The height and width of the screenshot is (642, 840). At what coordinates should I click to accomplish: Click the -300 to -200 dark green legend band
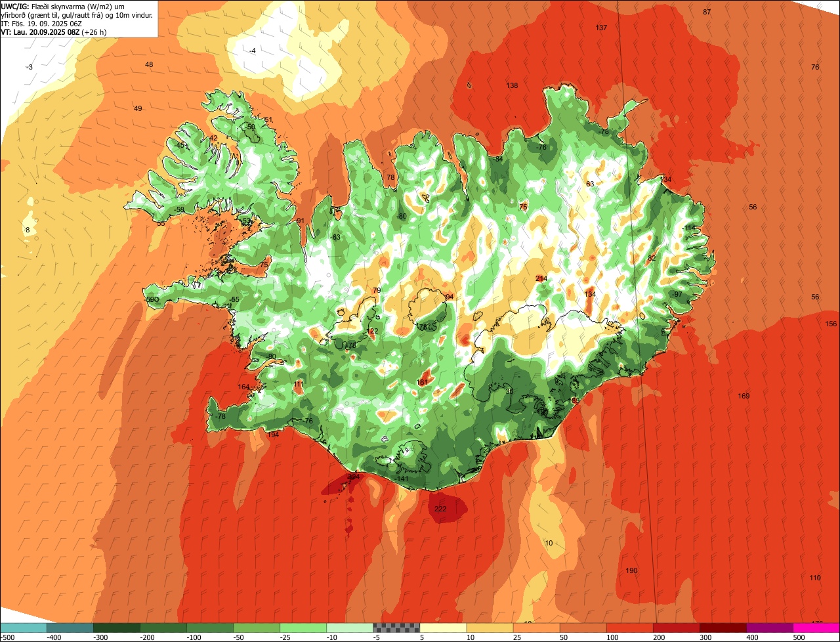coord(116,628)
